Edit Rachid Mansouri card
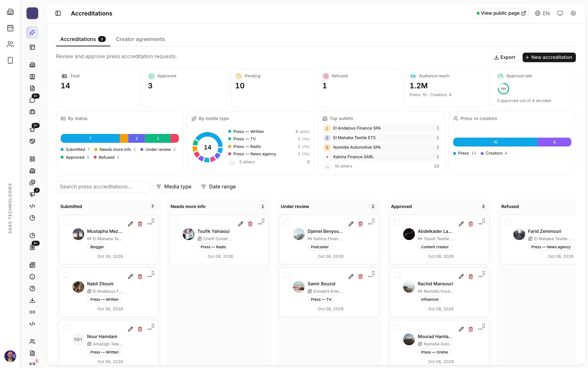Screen dimensions: 588x368 coord(461,276)
